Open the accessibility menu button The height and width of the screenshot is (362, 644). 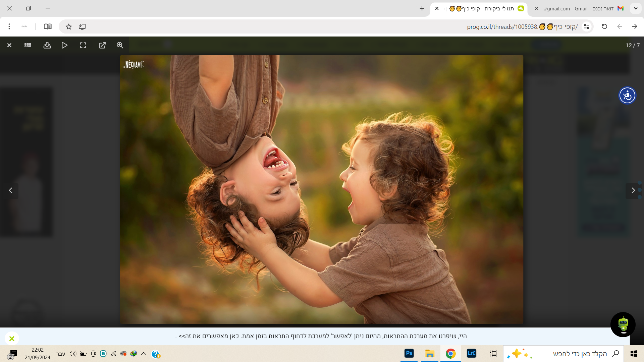click(627, 96)
